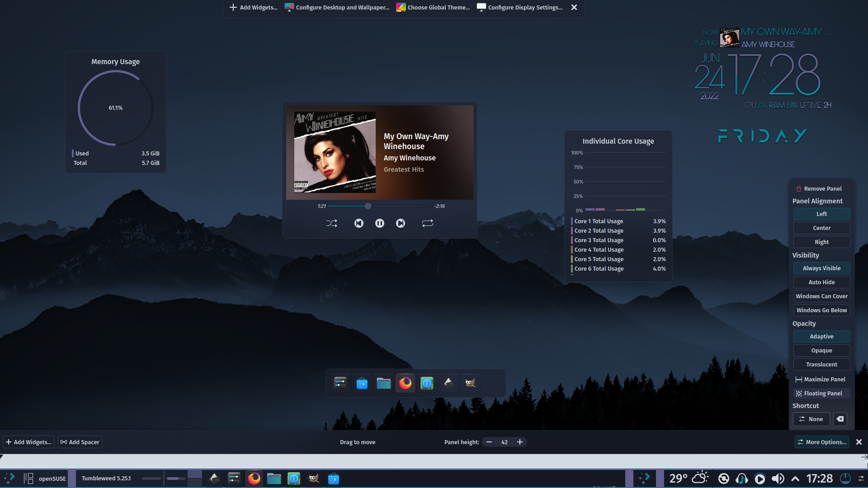This screenshot has height=488, width=868.
Task: Open the system updates tray icon
Action: [x=724, y=479]
